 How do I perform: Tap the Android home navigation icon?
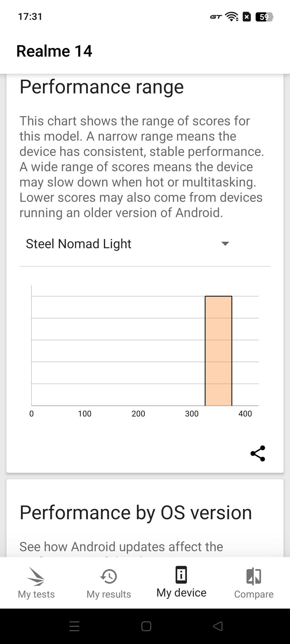click(x=146, y=626)
